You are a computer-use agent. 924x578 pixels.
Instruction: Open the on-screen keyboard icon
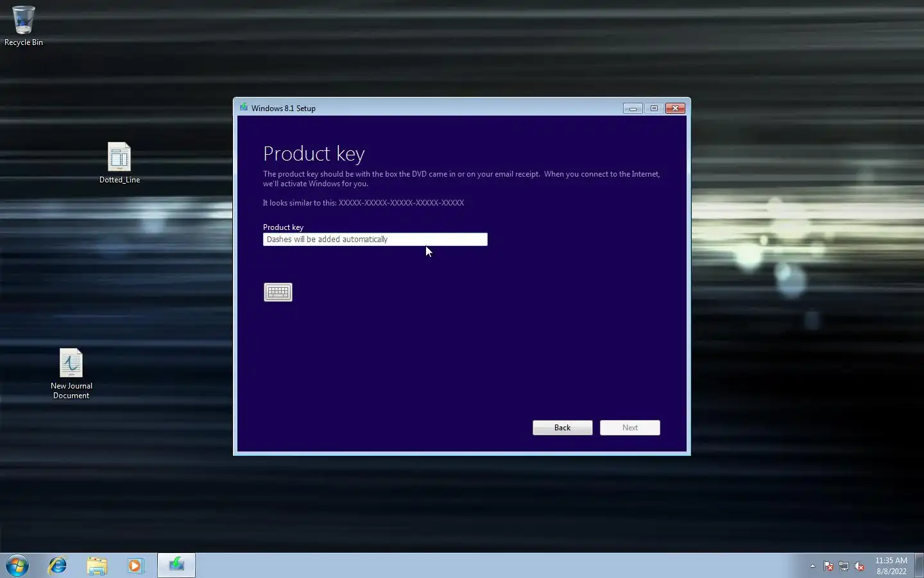click(278, 292)
